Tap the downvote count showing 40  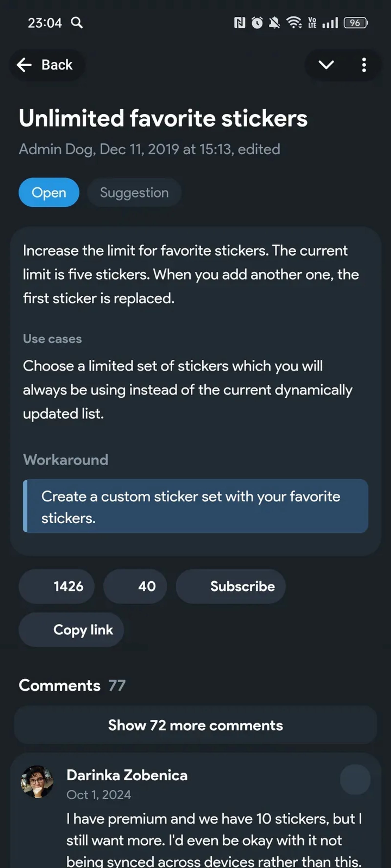[x=135, y=586]
